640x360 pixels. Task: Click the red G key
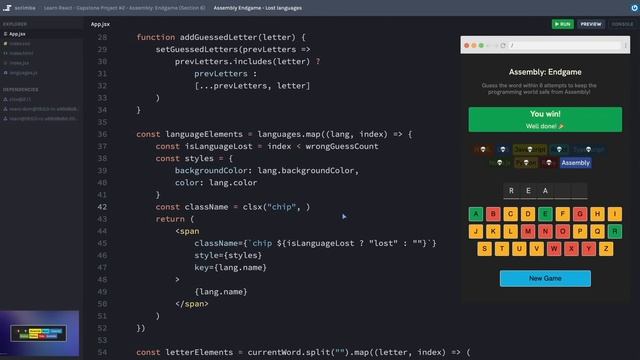pos(580,214)
